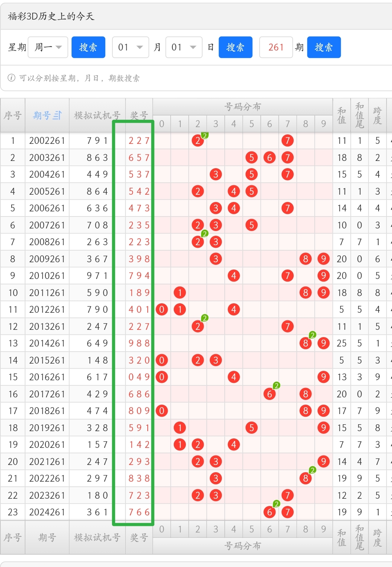Select issue number 2015261
The image size is (392, 567).
pyautogui.click(x=47, y=360)
